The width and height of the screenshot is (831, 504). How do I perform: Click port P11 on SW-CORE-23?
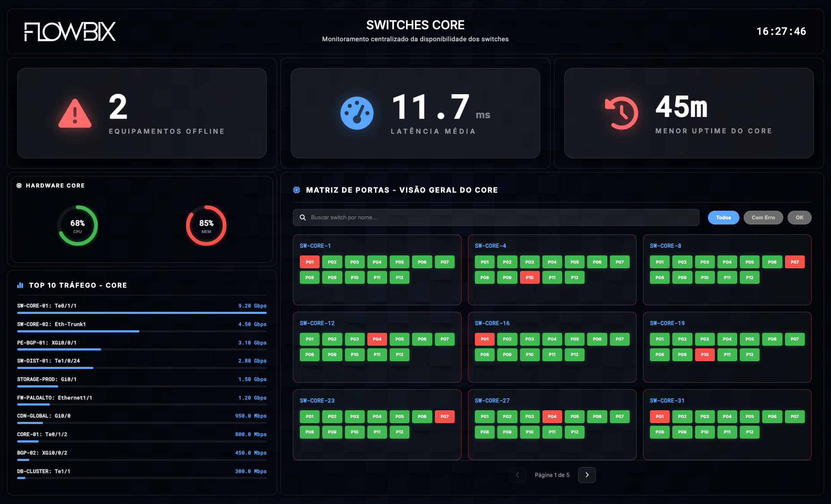click(x=377, y=432)
